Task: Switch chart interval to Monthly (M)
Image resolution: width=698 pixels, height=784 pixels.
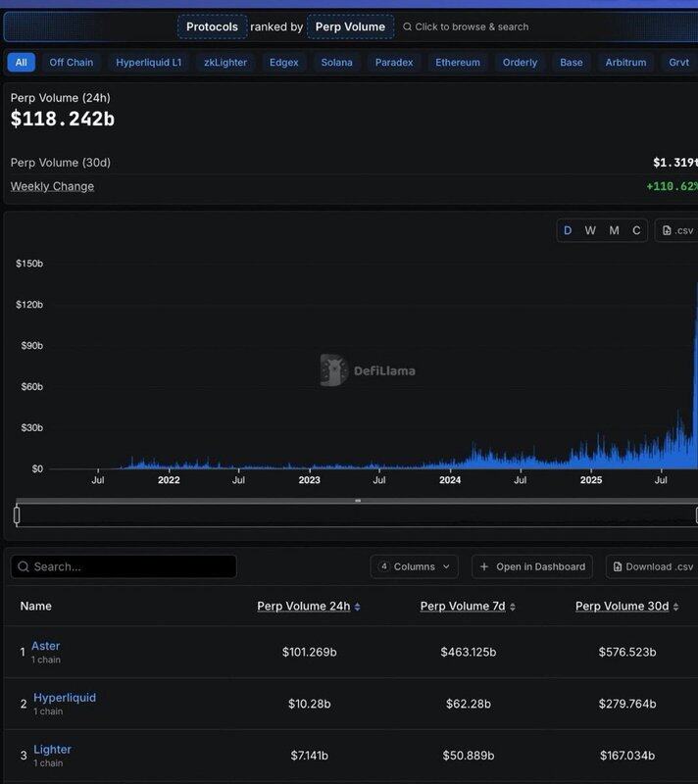Action: [614, 230]
